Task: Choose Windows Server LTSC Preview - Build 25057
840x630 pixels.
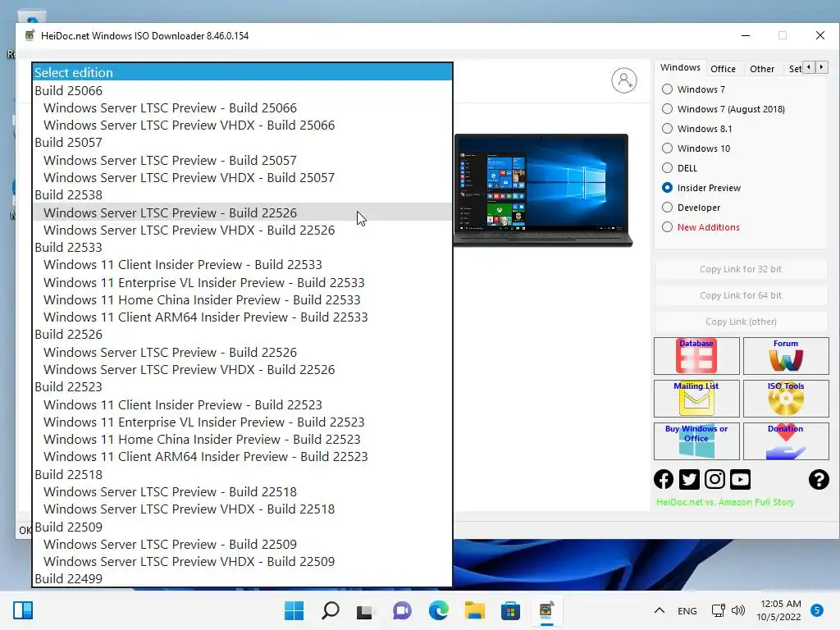Action: 243,160
